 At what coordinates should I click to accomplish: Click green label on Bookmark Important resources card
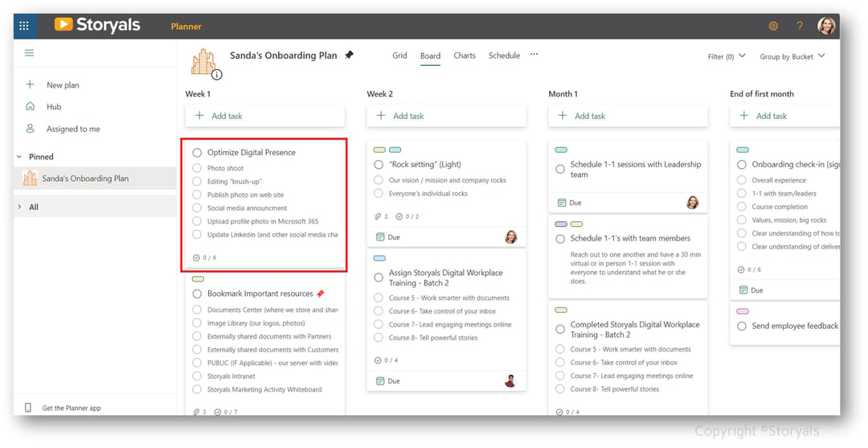click(198, 279)
